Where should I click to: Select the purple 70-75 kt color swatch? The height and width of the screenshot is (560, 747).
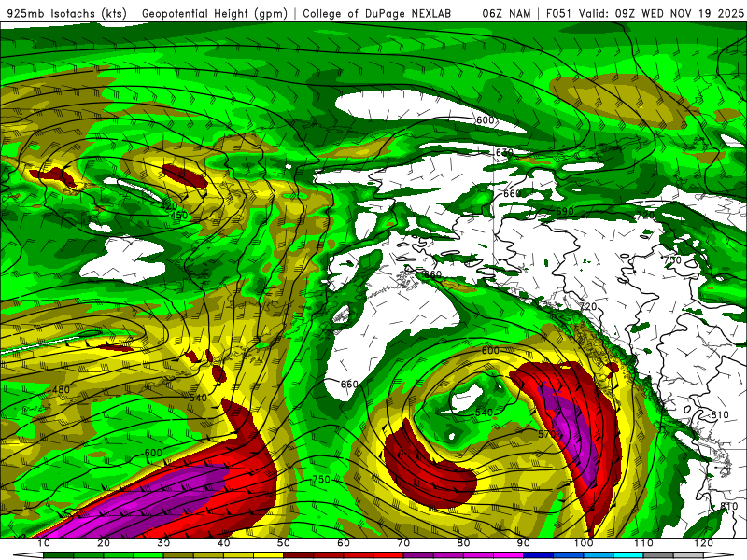418,555
